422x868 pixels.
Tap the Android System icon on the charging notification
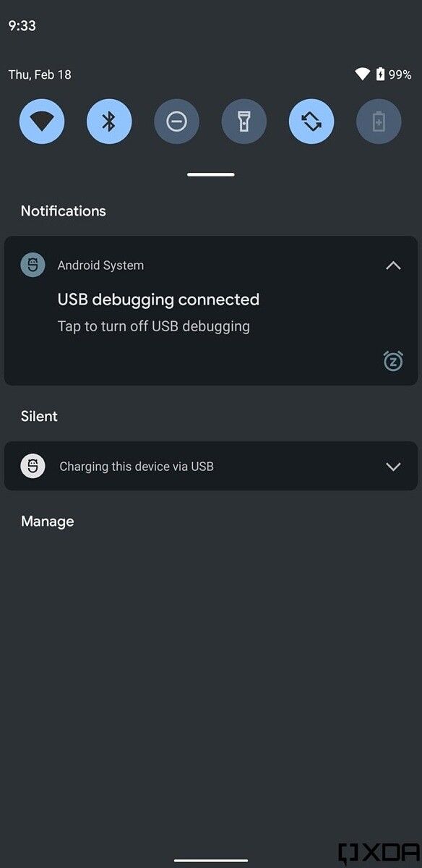point(33,466)
